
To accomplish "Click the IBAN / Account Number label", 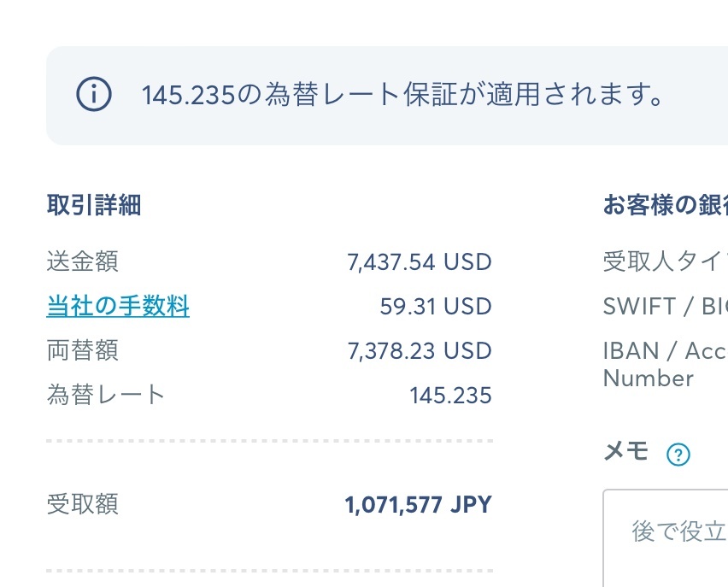I will point(664,364).
